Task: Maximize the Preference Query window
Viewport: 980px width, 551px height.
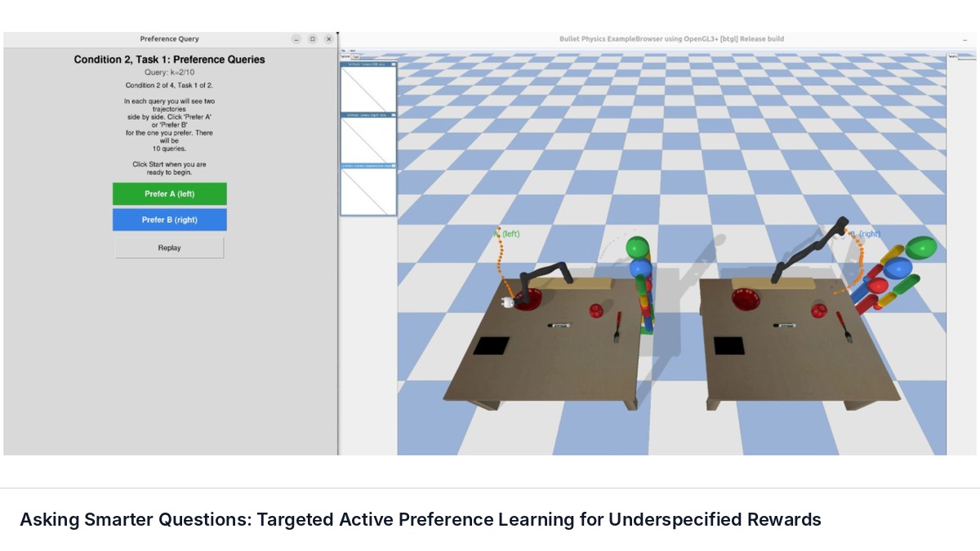Action: (x=313, y=39)
